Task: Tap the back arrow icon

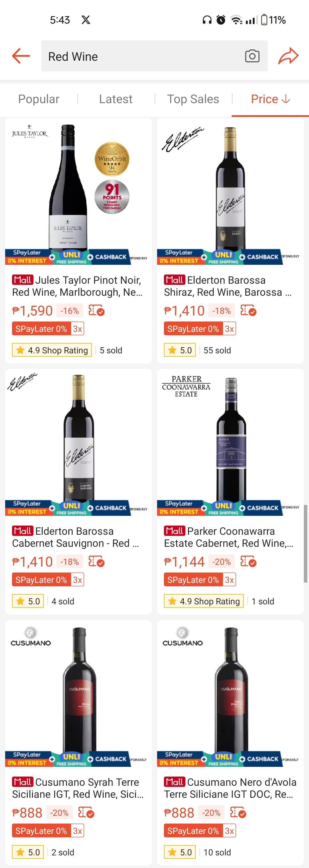Action: point(21,56)
